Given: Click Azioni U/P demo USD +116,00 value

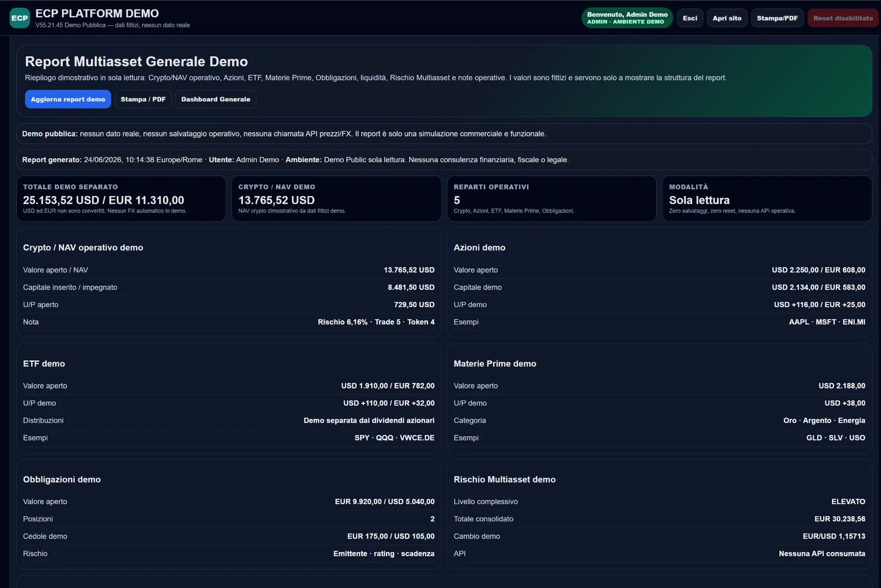Looking at the screenshot, I should click(819, 304).
